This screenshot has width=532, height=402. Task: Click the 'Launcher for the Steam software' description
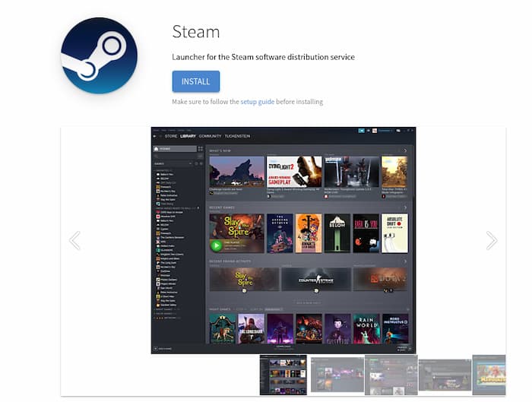tap(263, 57)
